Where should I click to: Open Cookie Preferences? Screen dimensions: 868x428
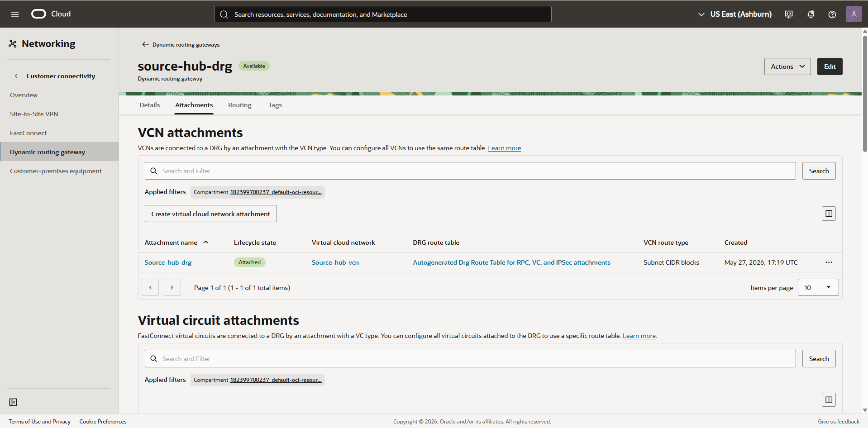pos(103,422)
